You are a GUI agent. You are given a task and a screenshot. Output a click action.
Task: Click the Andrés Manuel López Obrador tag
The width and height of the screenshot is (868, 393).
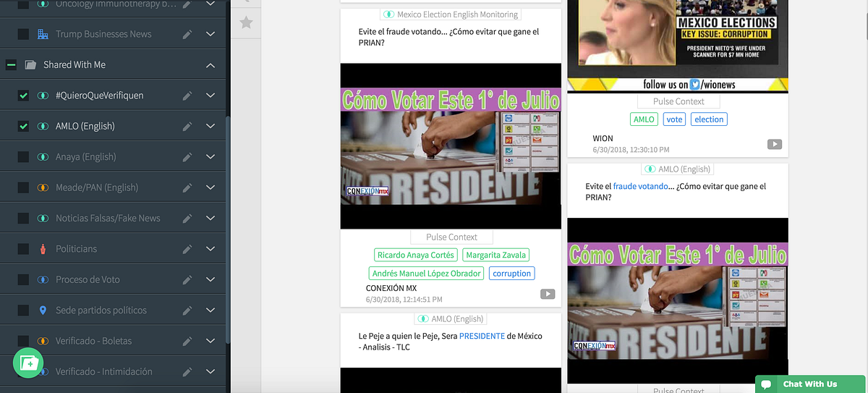click(x=426, y=273)
